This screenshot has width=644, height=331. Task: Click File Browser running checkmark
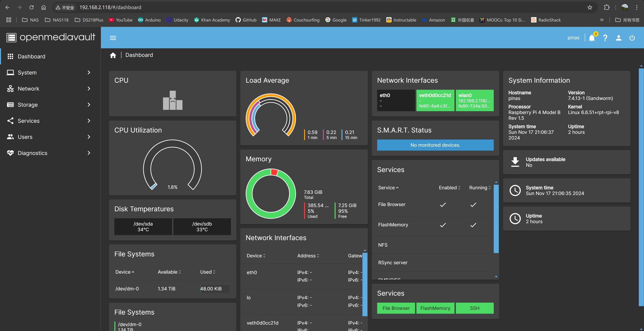click(x=473, y=205)
